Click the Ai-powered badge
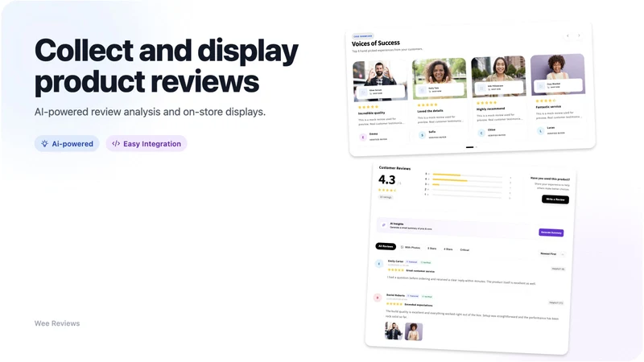The height and width of the screenshot is (362, 644). (x=67, y=144)
